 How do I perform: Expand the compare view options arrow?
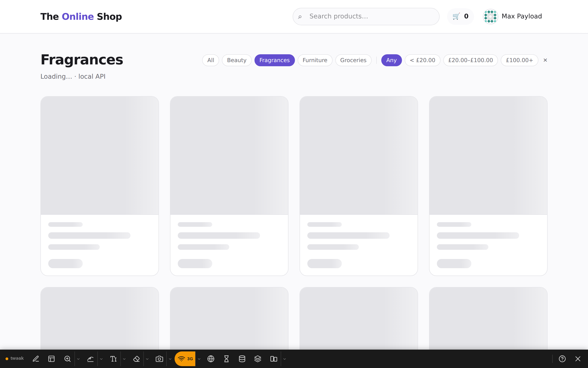tap(285, 359)
